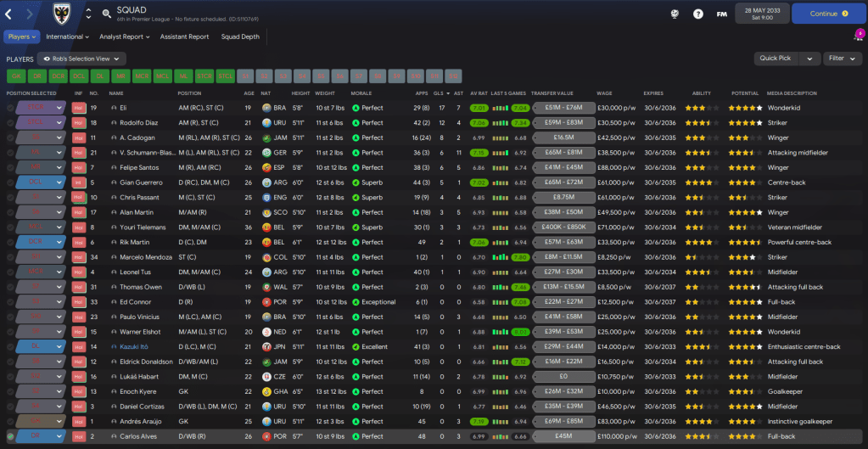Sort by the Transfer Value column header
This screenshot has height=449, width=868.
pyautogui.click(x=552, y=93)
